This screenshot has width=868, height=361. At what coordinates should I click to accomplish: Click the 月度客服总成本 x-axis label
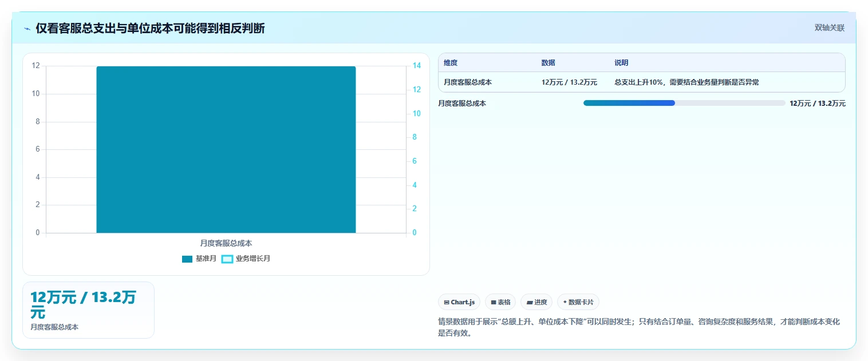pyautogui.click(x=226, y=243)
